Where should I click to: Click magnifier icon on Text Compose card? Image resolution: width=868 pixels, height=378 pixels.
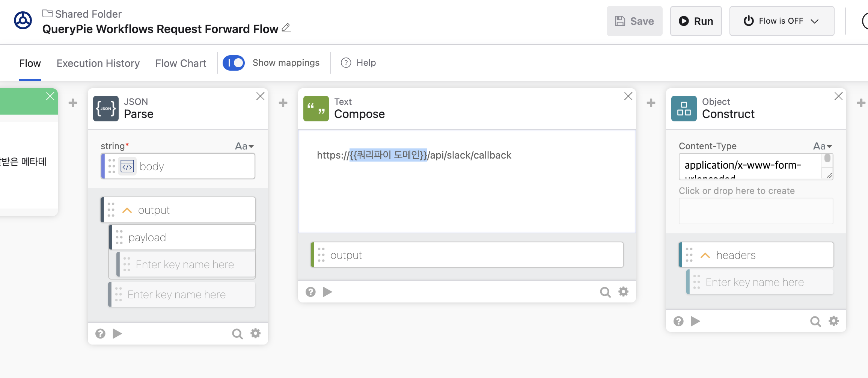tap(605, 292)
